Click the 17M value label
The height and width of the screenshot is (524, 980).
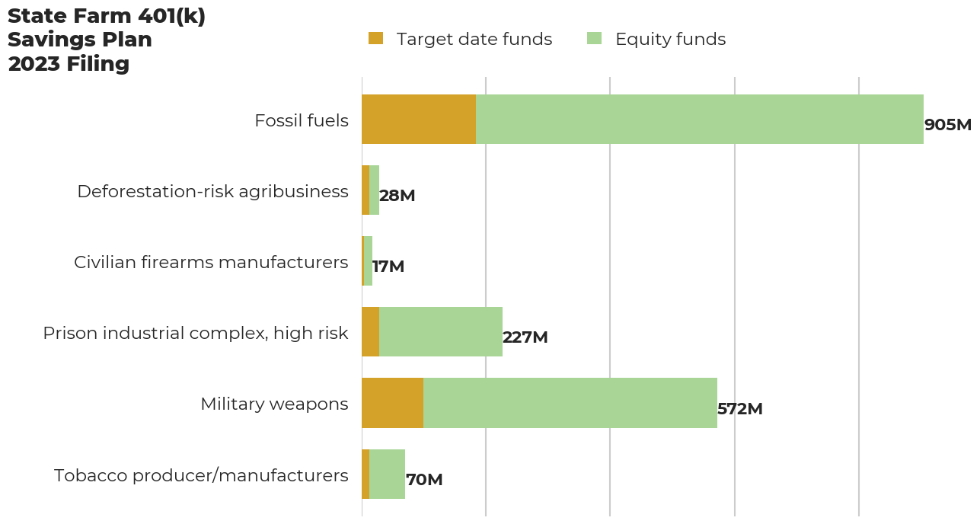pyautogui.click(x=388, y=267)
